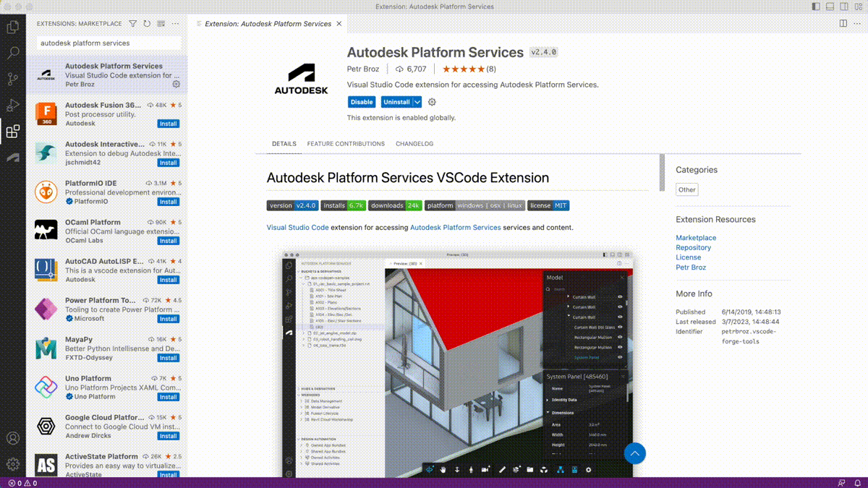Click the five-star rating of the extension
This screenshot has height=488, width=868.
464,69
